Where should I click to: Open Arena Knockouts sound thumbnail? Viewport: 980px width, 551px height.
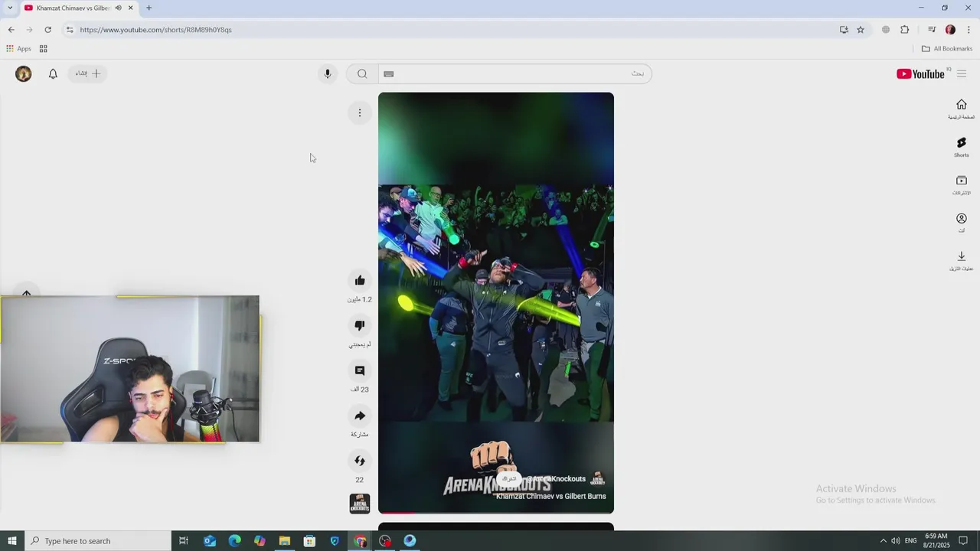(360, 504)
